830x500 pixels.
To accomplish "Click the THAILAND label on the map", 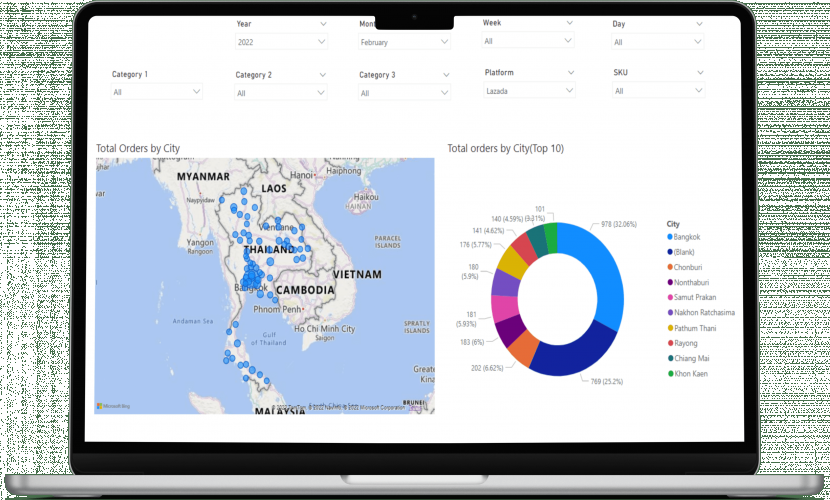I will 269,249.
